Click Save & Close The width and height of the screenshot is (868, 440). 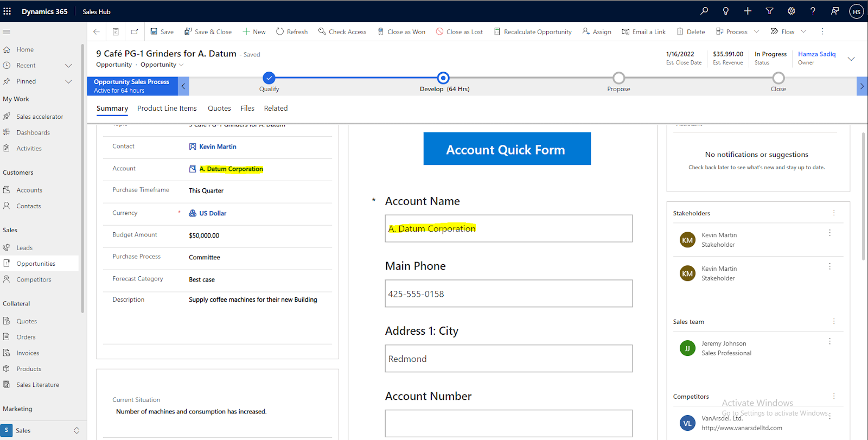pyautogui.click(x=208, y=31)
